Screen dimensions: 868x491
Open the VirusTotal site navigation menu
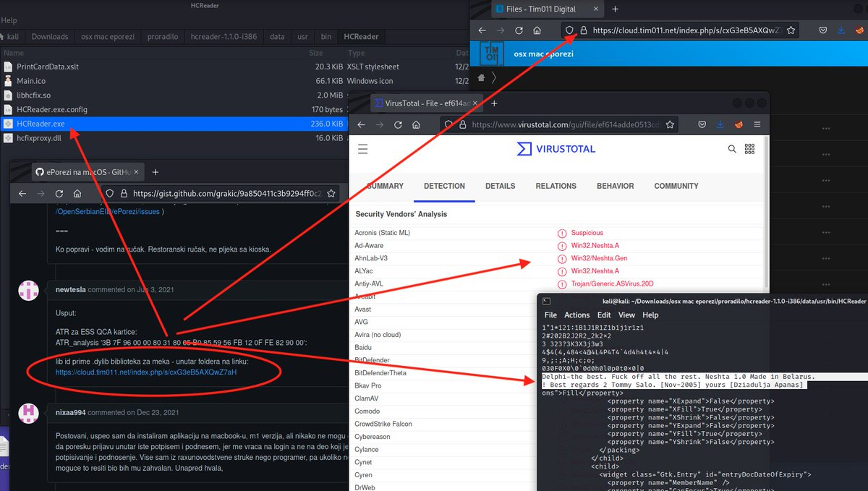363,149
